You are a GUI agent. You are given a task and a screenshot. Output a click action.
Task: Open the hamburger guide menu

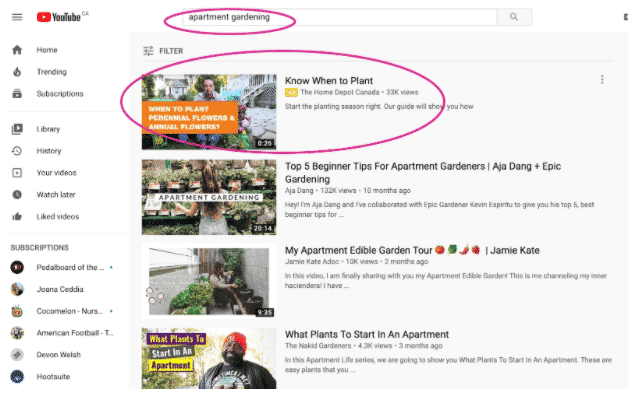[x=17, y=17]
